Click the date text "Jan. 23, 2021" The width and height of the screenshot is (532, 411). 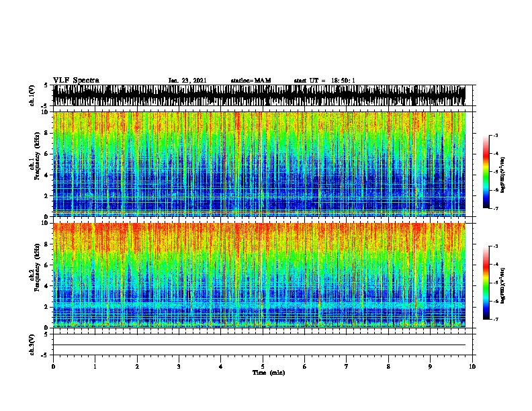click(187, 81)
